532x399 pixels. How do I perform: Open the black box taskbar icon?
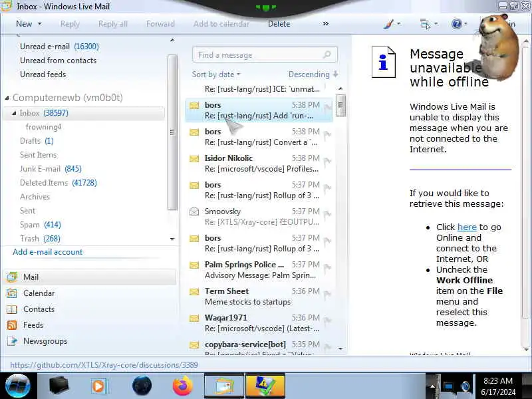[x=59, y=386]
